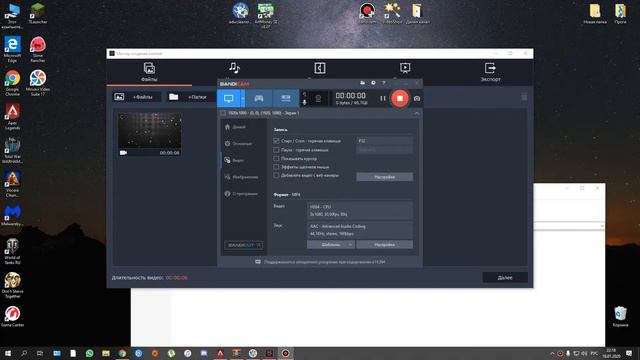
Task: Select Bandicam game recording mode
Action: tap(259, 98)
